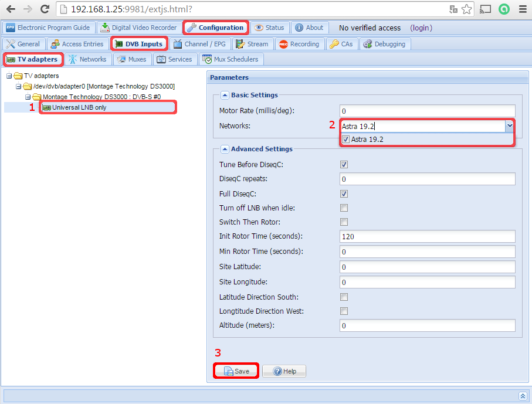Go back using browser back arrow
532x404 pixels.
point(11,9)
